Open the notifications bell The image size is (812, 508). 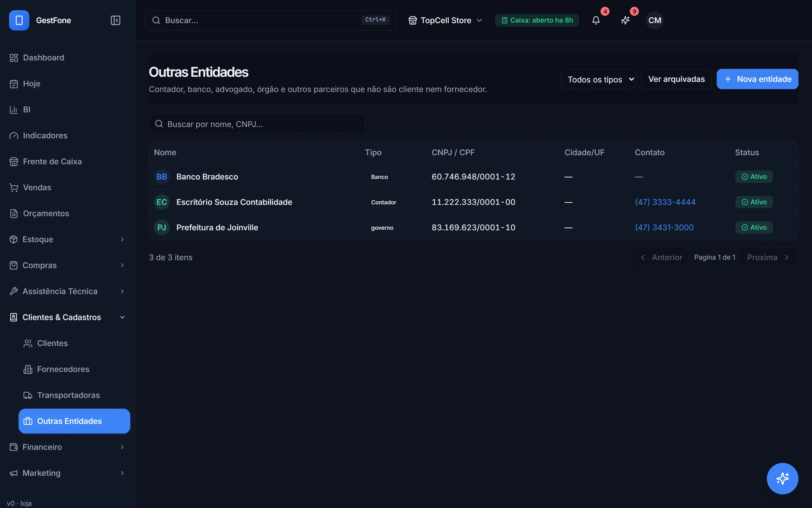tap(596, 20)
